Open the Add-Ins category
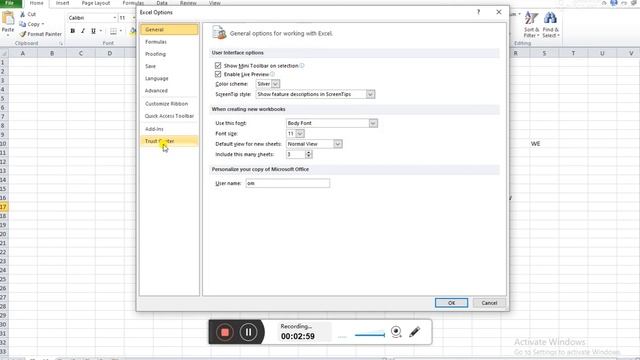 click(169, 129)
